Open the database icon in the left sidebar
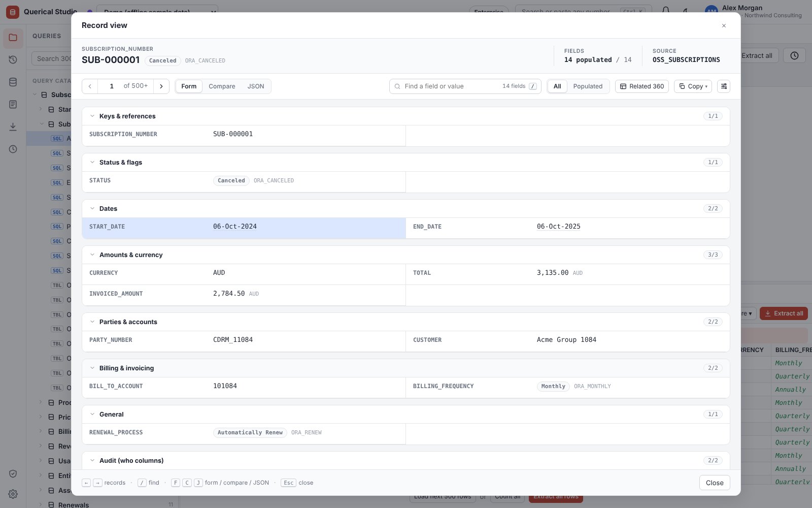The image size is (812, 508). click(x=13, y=82)
